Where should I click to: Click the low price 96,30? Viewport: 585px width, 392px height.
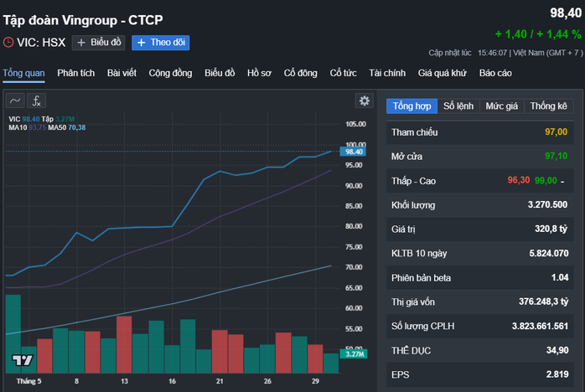[x=519, y=181]
